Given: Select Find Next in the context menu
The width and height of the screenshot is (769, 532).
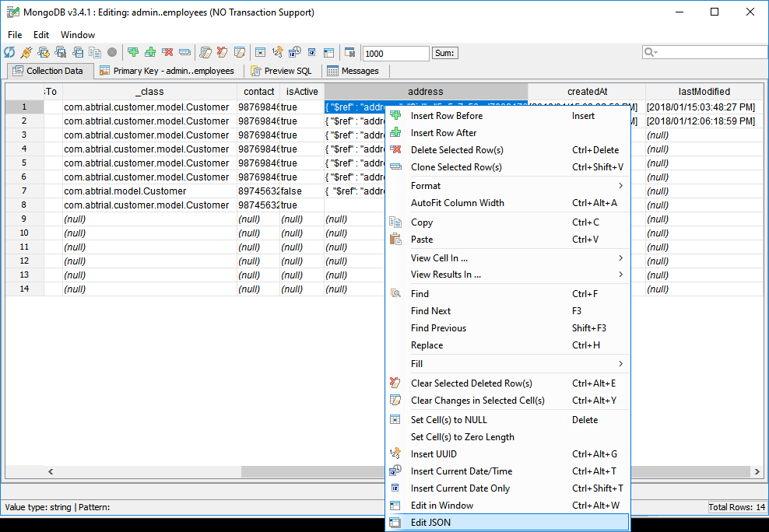Looking at the screenshot, I should 509,311.
